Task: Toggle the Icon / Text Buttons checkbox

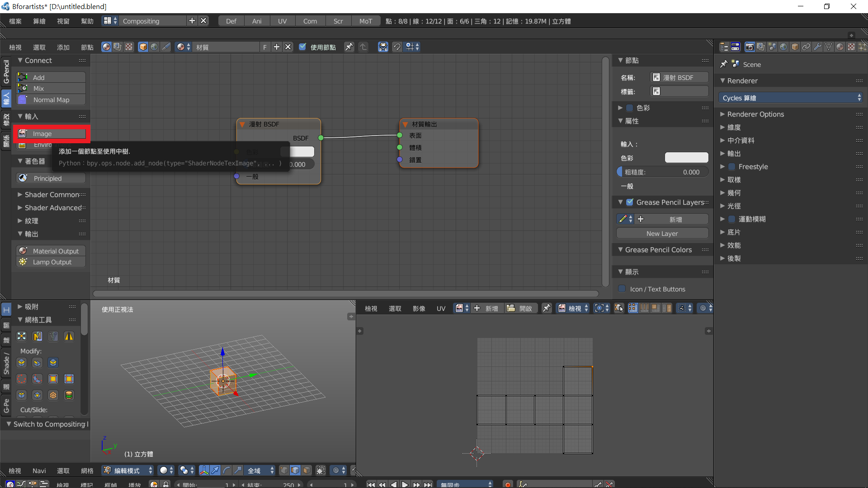Action: (622, 289)
